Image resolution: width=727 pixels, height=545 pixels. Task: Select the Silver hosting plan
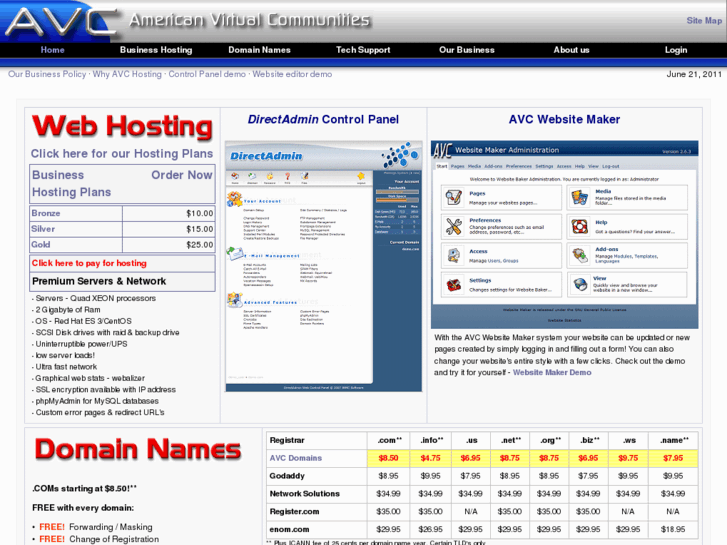[43, 229]
